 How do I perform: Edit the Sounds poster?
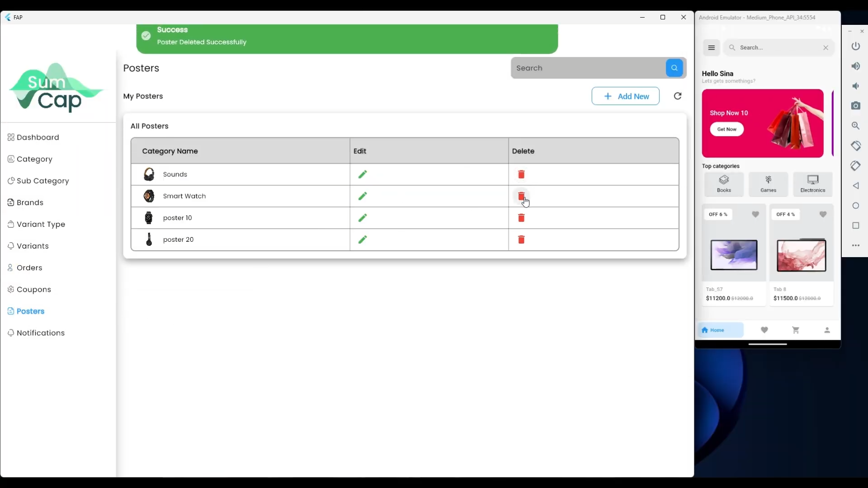point(363,174)
